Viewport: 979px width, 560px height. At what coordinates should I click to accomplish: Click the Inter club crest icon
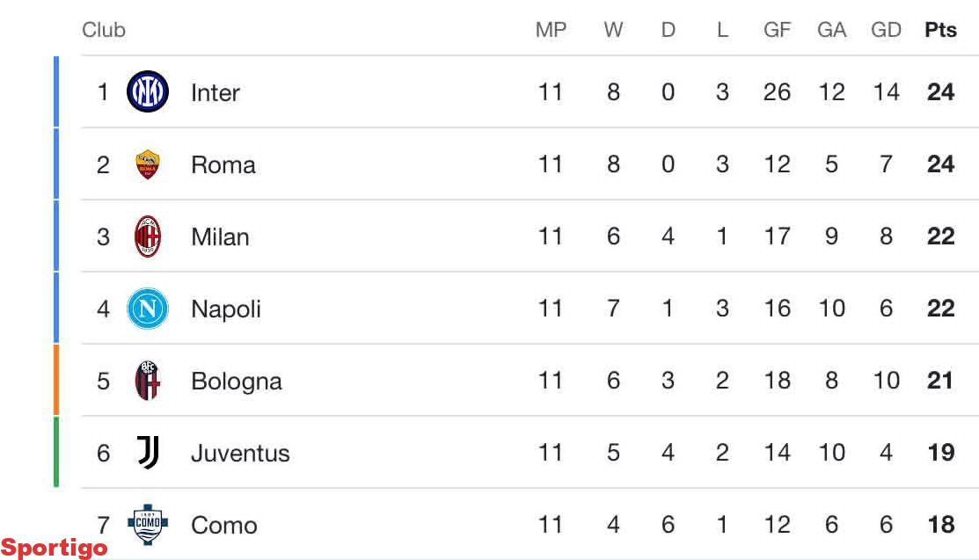click(x=147, y=92)
